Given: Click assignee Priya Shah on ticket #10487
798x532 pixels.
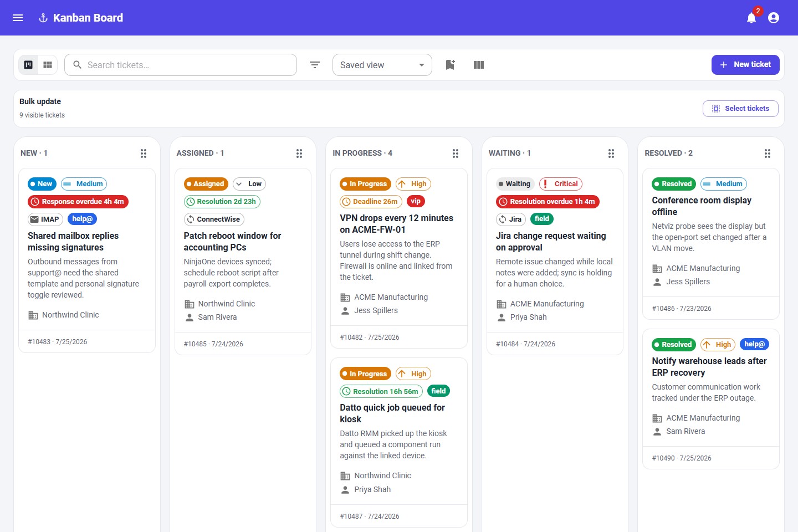Looking at the screenshot, I should (x=372, y=489).
